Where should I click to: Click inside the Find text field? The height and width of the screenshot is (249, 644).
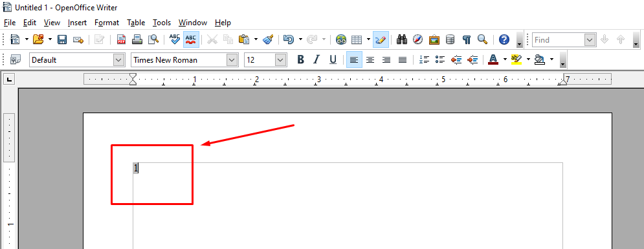[x=559, y=40]
